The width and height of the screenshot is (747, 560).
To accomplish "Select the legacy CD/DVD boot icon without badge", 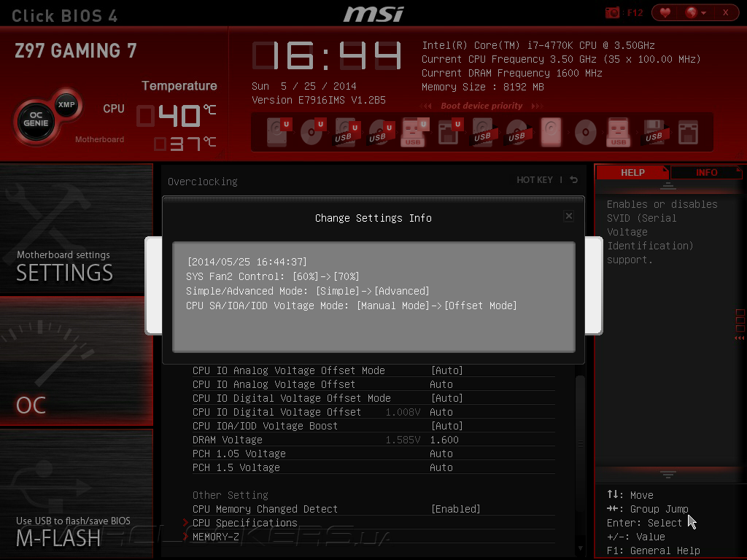I will click(586, 132).
